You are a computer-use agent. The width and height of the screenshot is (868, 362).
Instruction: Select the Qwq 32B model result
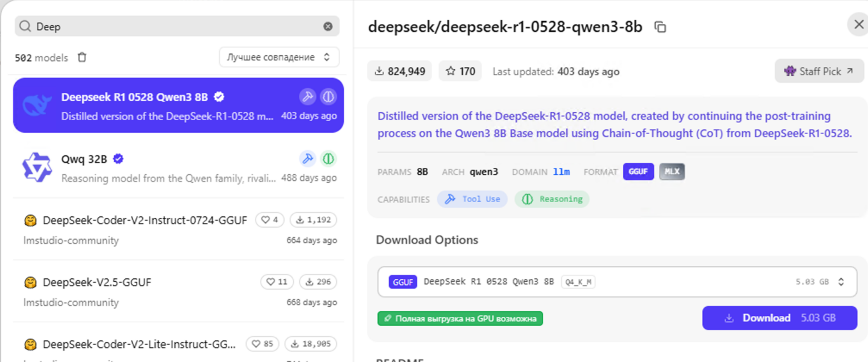[x=178, y=167]
